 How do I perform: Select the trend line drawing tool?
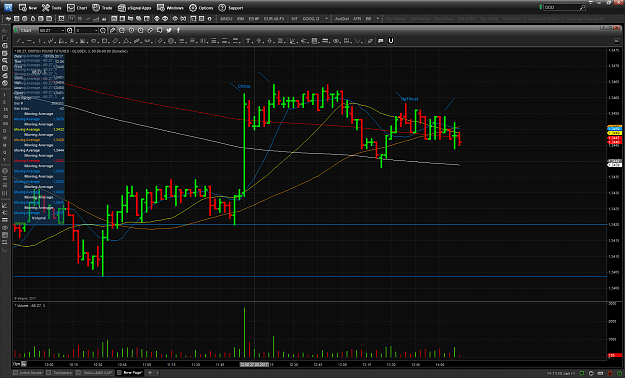click(x=18, y=41)
